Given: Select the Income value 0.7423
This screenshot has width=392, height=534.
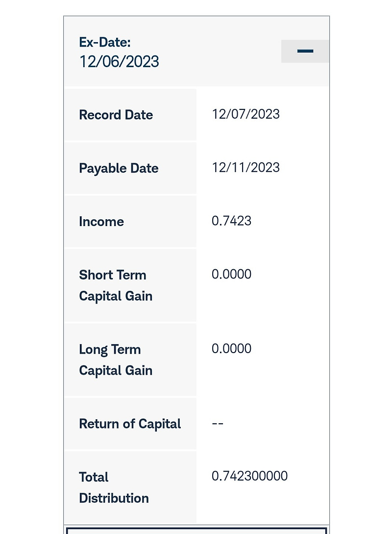Looking at the screenshot, I should click(231, 221).
